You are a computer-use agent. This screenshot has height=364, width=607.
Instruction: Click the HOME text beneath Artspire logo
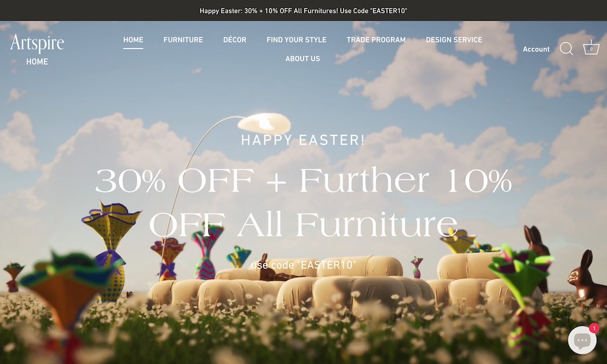[37, 61]
